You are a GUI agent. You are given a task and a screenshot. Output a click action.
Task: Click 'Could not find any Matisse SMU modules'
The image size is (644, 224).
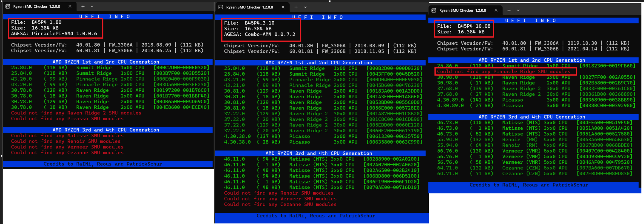pos(67,136)
